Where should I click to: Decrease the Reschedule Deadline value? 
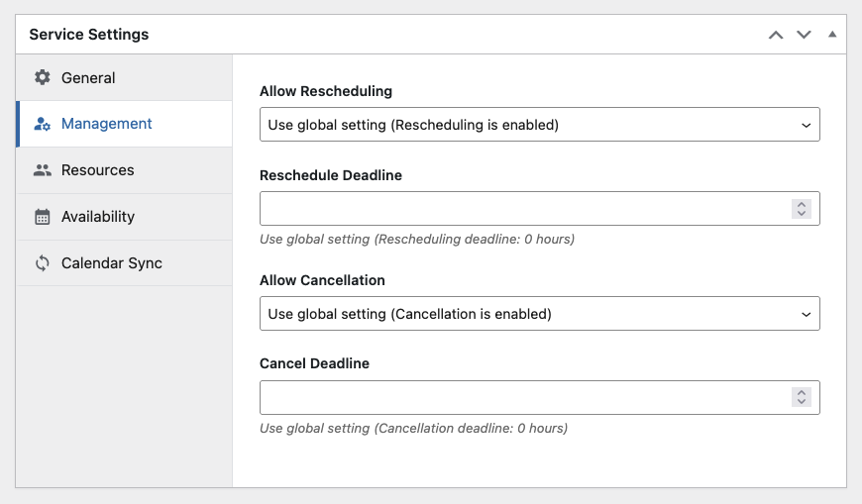click(x=802, y=213)
